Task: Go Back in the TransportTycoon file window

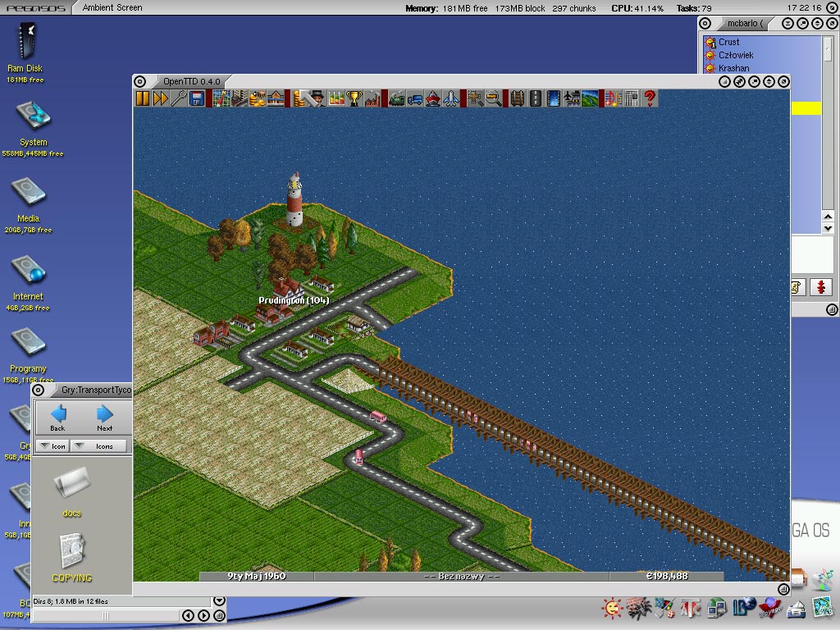Action: pyautogui.click(x=58, y=418)
